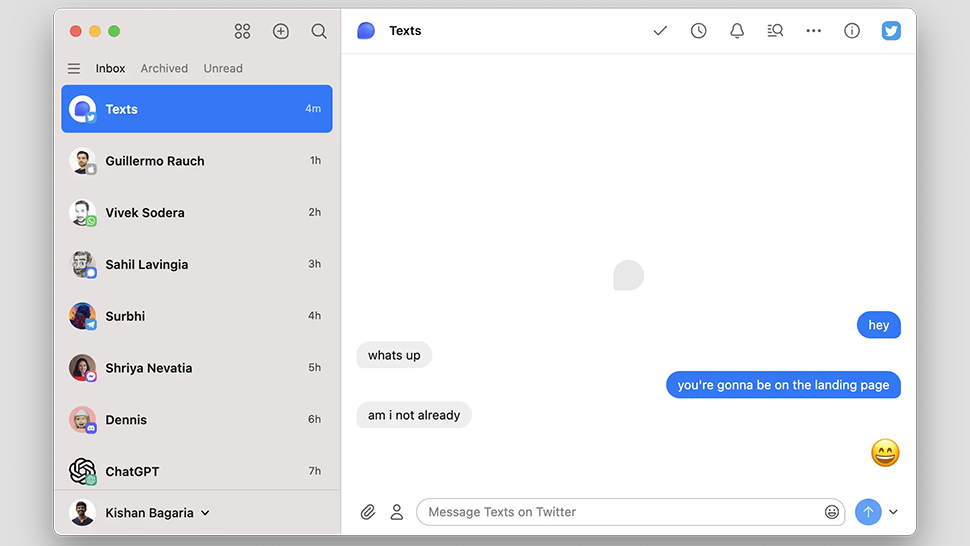Screen dimensions: 970x546
Task: Toggle the hamburger sidebar menu
Action: (74, 69)
